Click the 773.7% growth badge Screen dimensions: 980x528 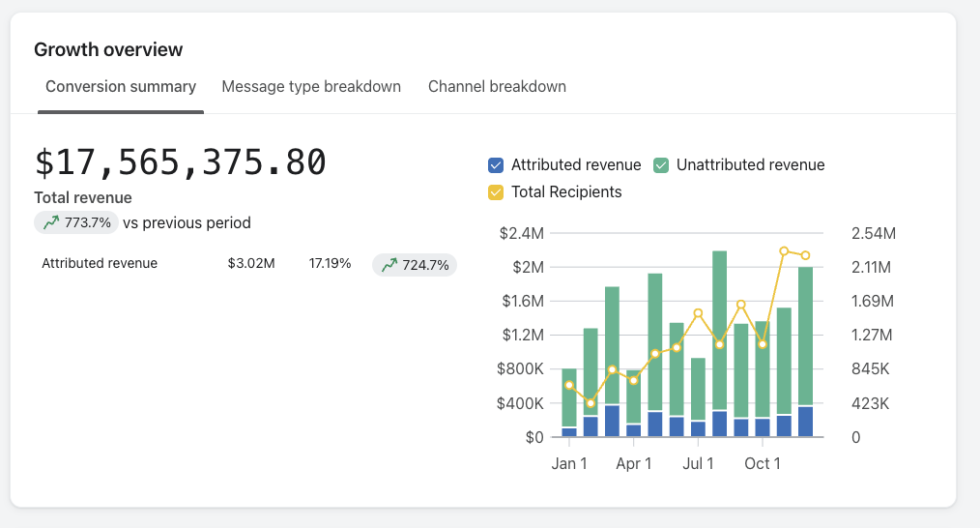pyautogui.click(x=76, y=222)
